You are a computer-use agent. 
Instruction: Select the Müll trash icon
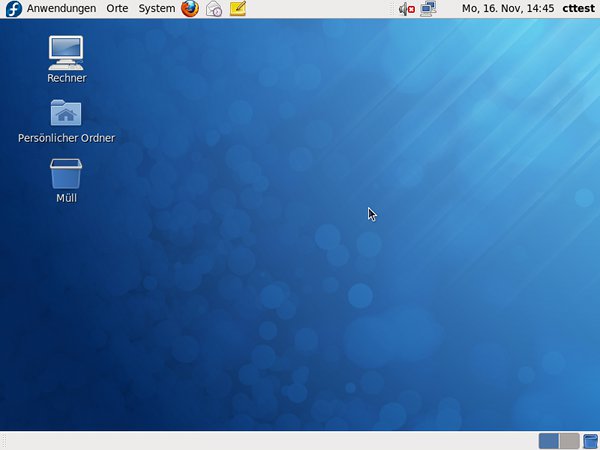pyautogui.click(x=66, y=181)
